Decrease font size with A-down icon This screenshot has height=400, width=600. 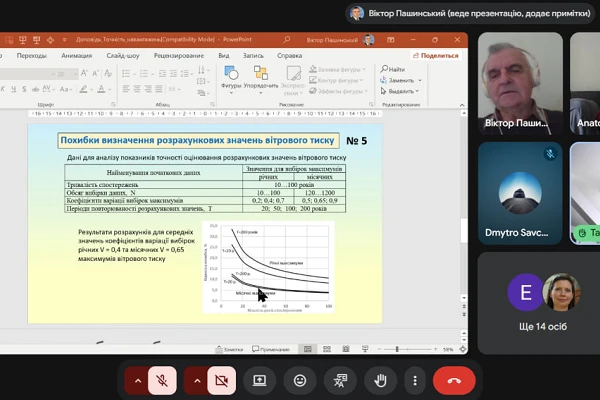click(x=96, y=73)
